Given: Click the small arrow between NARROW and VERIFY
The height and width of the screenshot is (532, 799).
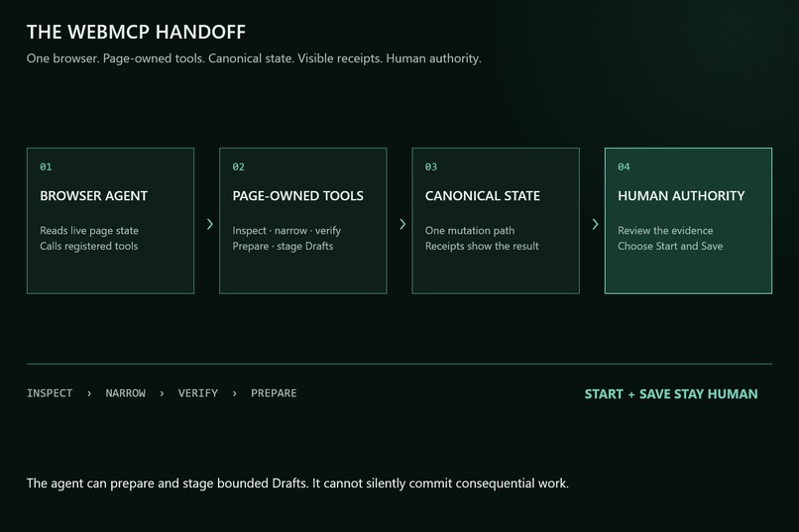Looking at the screenshot, I should click(x=162, y=393).
